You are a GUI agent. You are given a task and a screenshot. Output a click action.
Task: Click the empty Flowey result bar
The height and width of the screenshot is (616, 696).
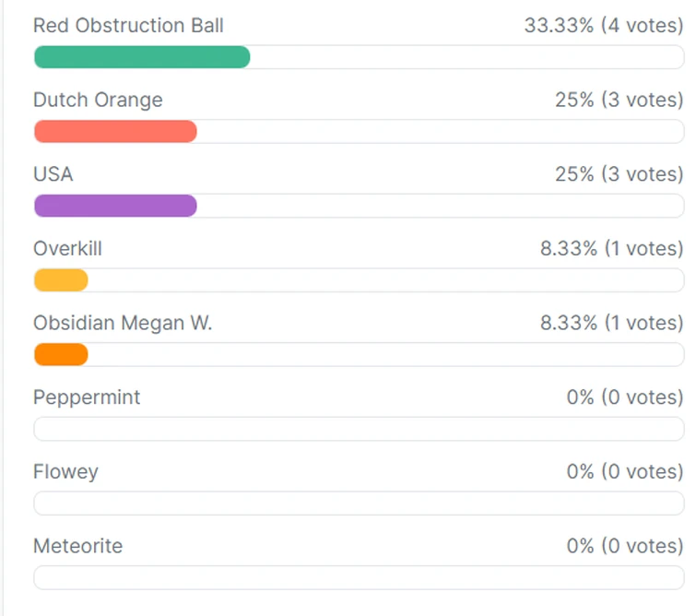click(359, 503)
